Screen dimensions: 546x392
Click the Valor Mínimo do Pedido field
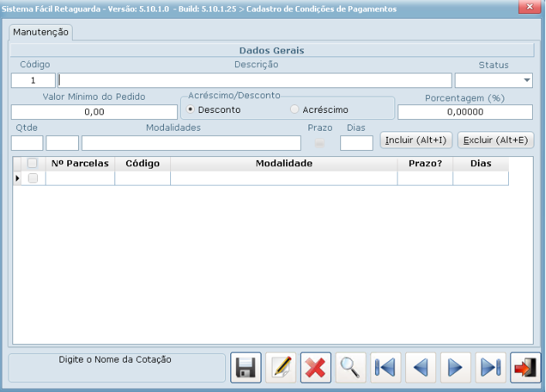[94, 112]
